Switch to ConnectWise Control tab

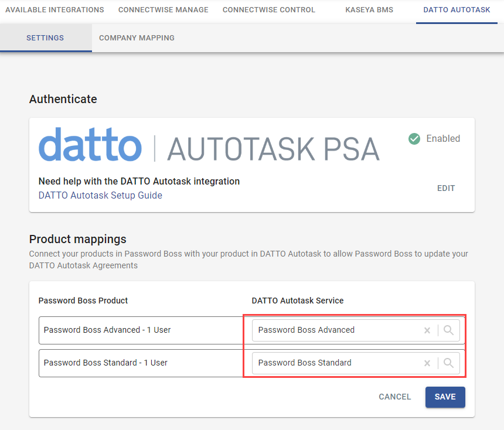[269, 10]
